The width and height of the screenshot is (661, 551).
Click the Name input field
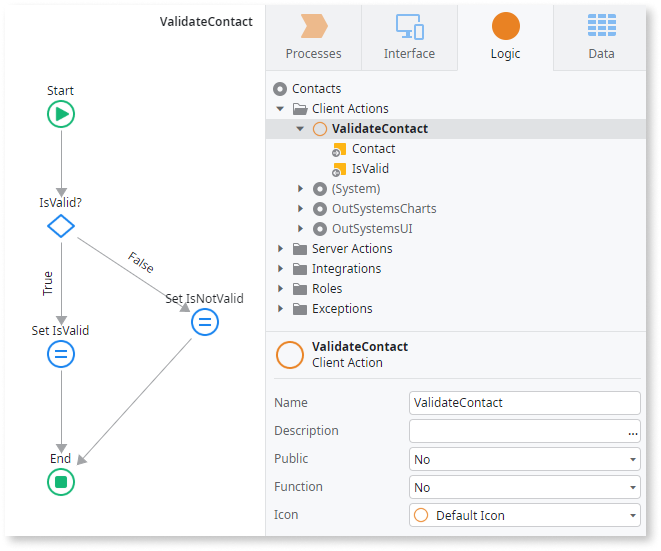(524, 403)
